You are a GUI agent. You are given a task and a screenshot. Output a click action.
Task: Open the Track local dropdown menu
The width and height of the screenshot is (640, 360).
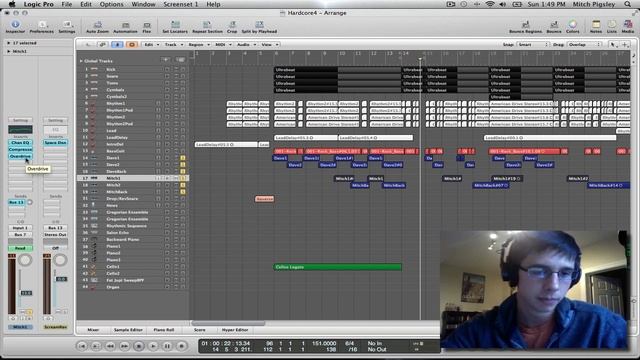click(173, 44)
